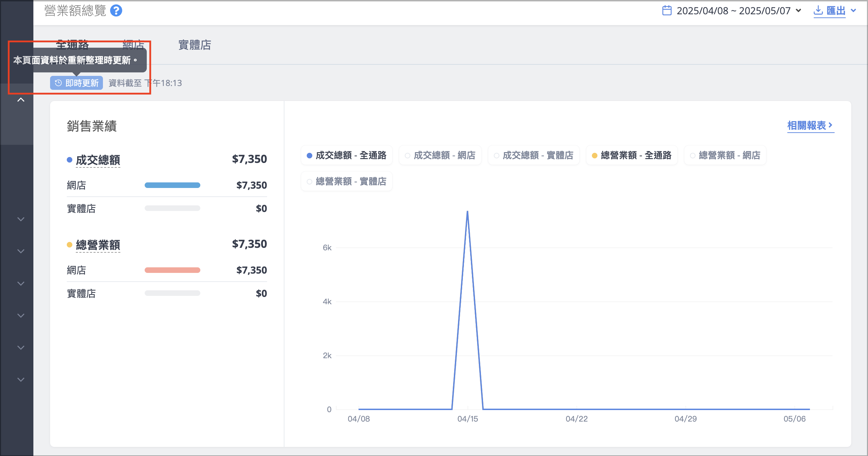Toggle legend 總營業額 - 實體店
The image size is (868, 456).
click(x=347, y=181)
